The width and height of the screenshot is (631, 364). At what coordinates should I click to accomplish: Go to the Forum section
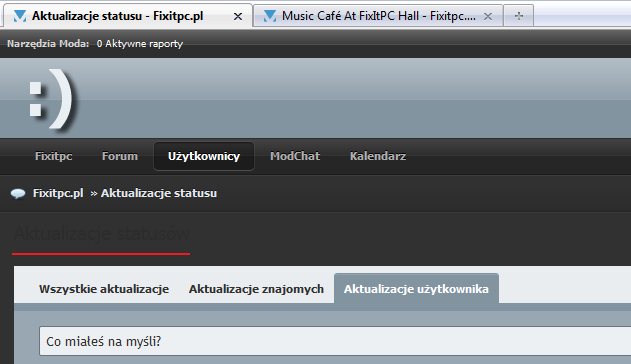pos(120,156)
